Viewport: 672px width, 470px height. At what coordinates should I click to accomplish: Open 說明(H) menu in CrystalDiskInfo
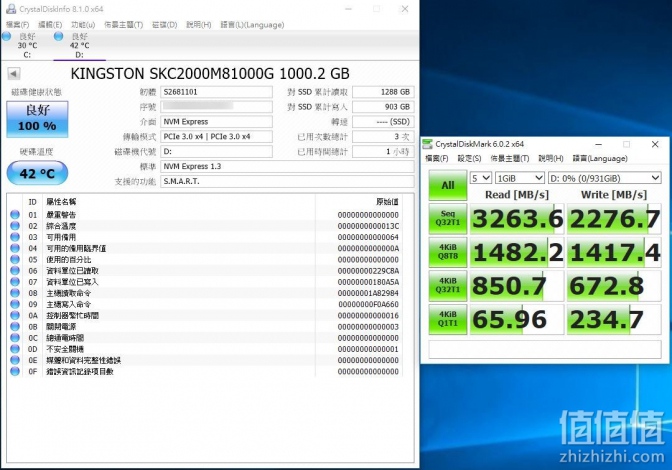198,25
